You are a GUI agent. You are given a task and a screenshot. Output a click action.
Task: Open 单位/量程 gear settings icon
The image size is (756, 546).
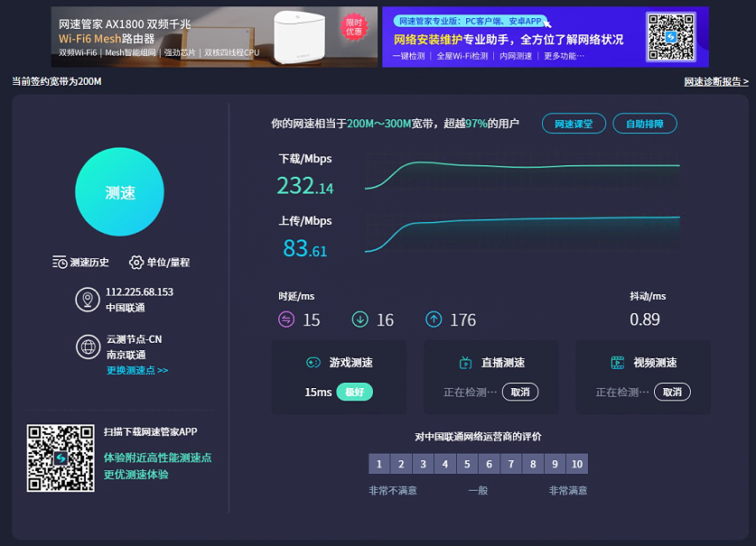136,262
